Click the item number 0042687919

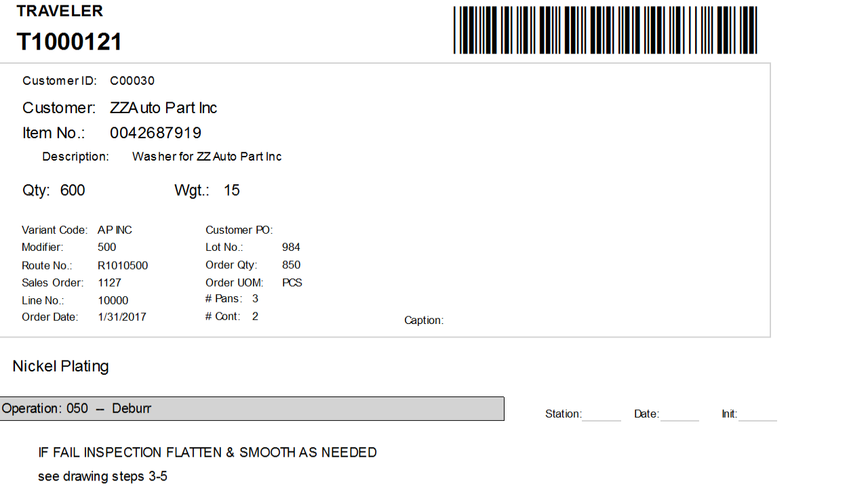(x=155, y=133)
